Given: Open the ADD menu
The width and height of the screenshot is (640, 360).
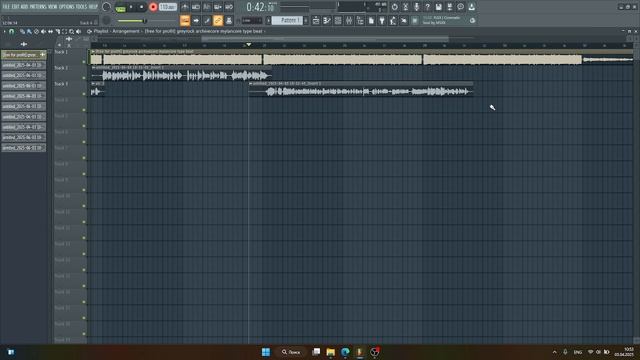Looking at the screenshot, I should [24, 7].
